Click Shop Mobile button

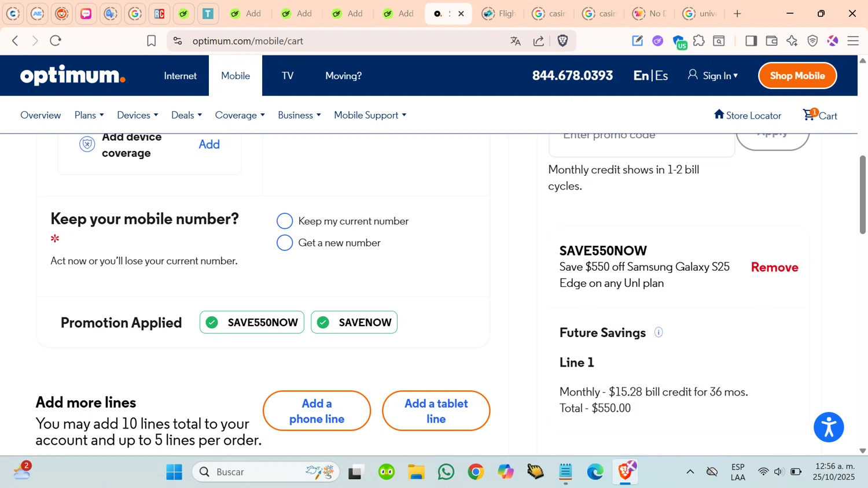point(797,76)
